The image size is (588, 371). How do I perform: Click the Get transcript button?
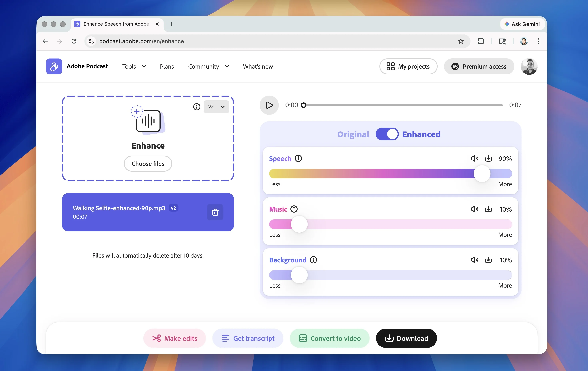point(248,338)
